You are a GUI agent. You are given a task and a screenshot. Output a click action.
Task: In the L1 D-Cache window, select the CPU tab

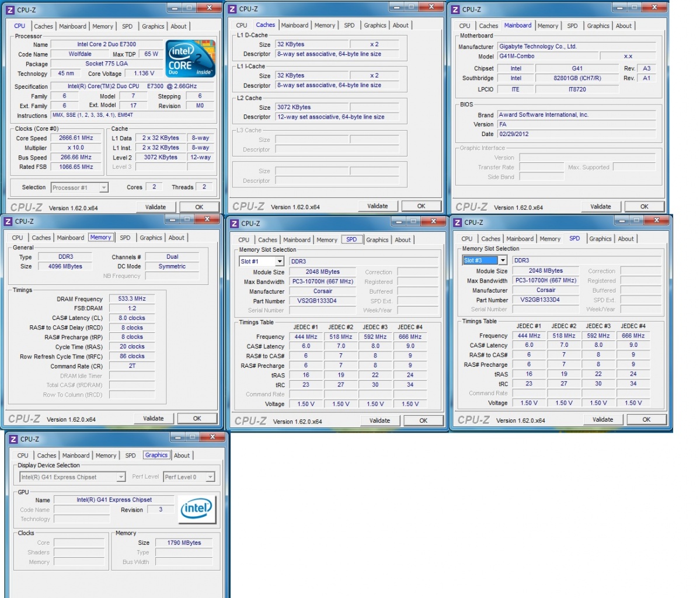(x=242, y=26)
